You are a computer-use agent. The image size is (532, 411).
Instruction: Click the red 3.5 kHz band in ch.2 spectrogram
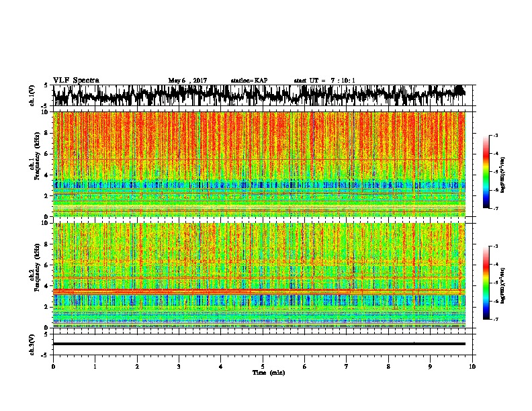[x=259, y=291]
